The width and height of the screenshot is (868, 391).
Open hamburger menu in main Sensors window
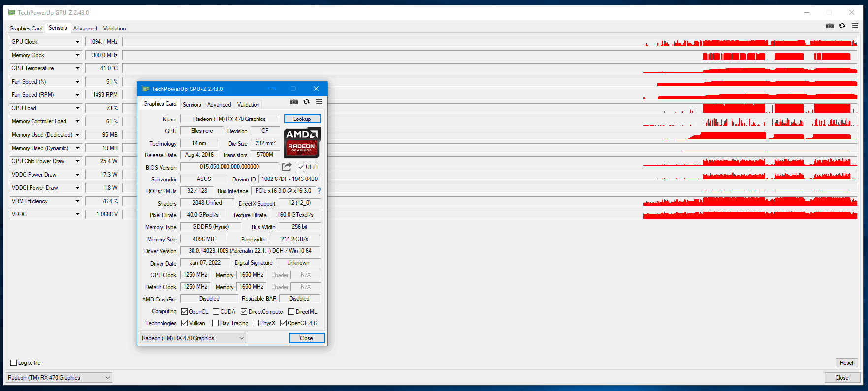pyautogui.click(x=855, y=26)
